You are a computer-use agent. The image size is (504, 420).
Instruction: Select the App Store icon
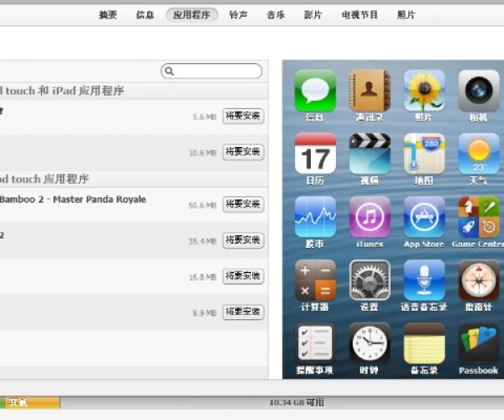(x=424, y=218)
